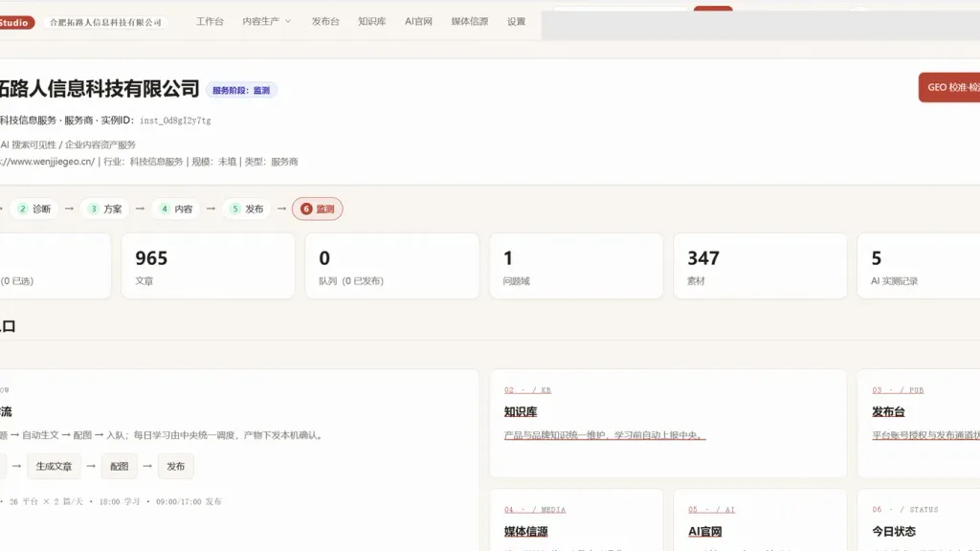Select step 4 内容 in the stage flow
Viewport: 980px width, 551px height.
(x=176, y=209)
